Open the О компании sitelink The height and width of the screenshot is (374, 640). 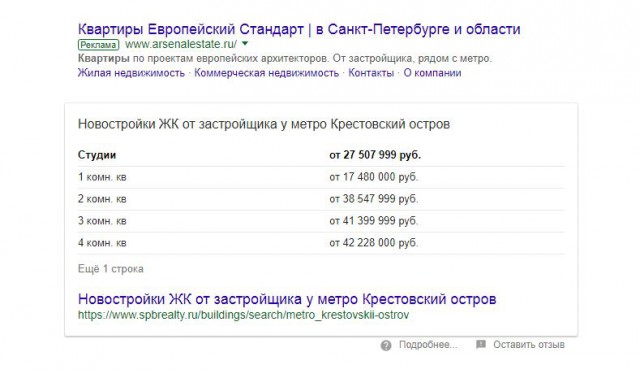(432, 73)
